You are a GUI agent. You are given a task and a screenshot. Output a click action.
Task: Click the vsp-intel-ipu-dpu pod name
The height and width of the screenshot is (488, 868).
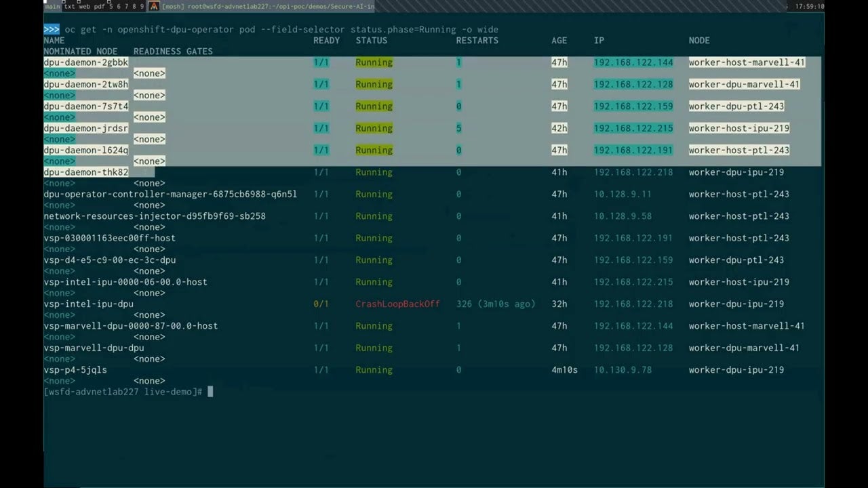[x=89, y=304]
